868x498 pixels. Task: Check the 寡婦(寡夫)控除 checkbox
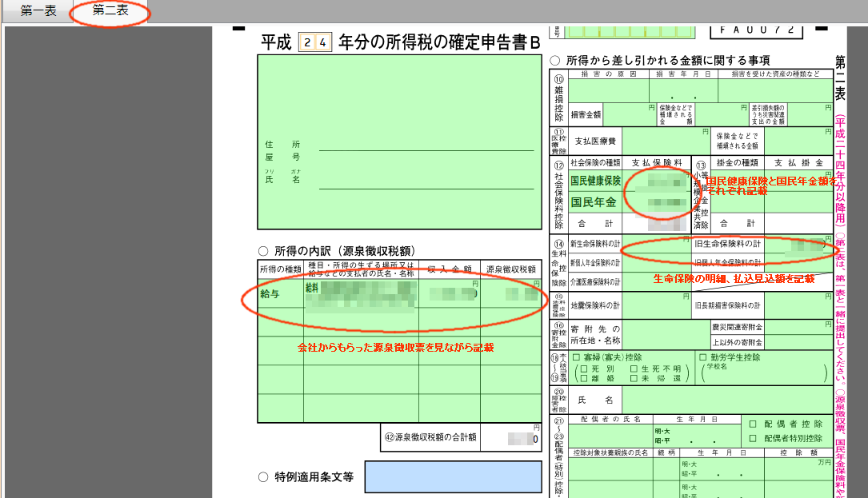576,357
